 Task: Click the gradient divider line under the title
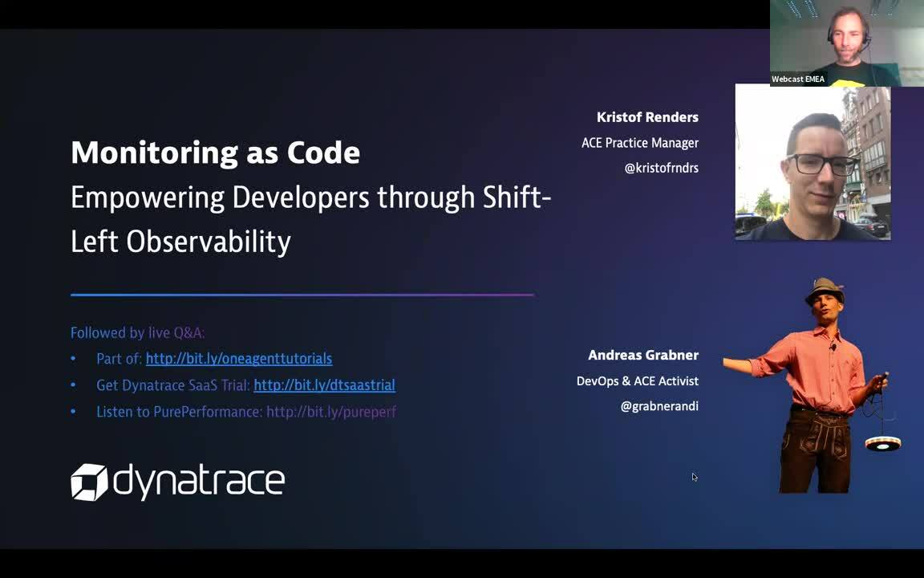[302, 295]
